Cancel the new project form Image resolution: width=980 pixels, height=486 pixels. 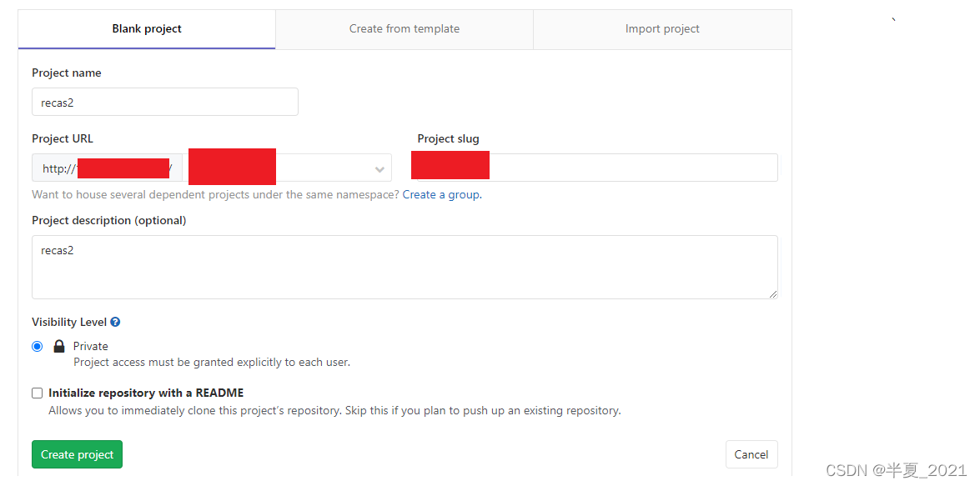(x=751, y=454)
